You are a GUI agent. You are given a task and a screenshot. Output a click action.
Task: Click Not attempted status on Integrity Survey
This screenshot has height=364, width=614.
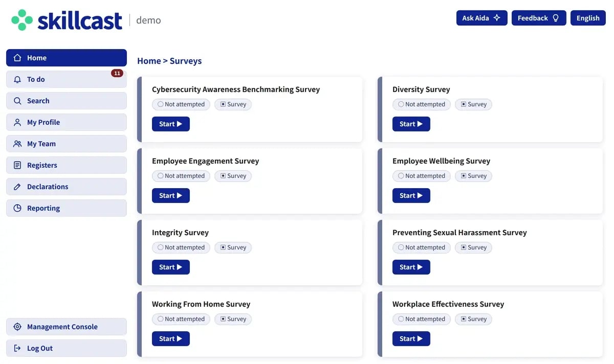(181, 247)
